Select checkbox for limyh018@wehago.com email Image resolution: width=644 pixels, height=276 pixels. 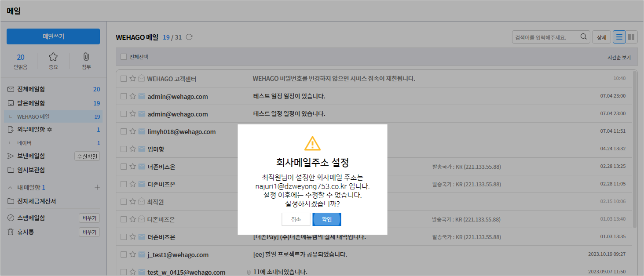point(124,131)
